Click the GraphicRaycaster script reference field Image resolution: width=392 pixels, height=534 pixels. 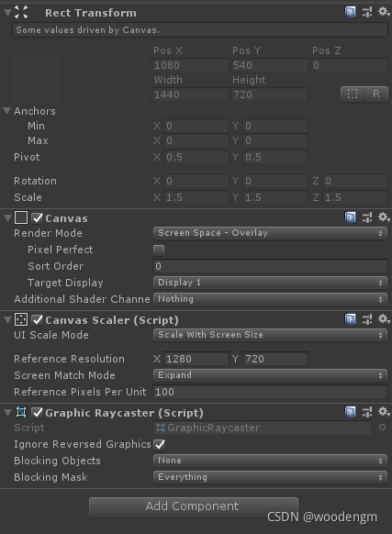263,428
